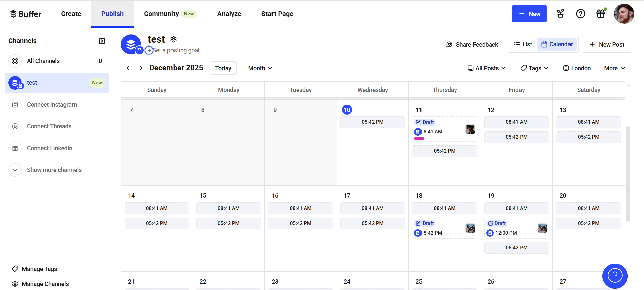Image resolution: width=644 pixels, height=290 pixels.
Task: Open the help question mark icon in header
Action: 581,14
